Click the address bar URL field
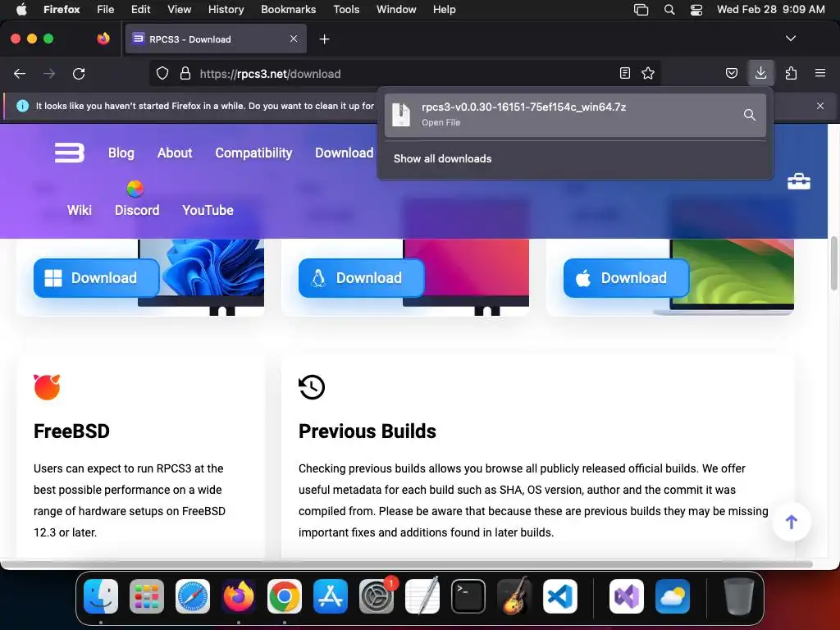The width and height of the screenshot is (840, 630). pyautogui.click(x=404, y=73)
